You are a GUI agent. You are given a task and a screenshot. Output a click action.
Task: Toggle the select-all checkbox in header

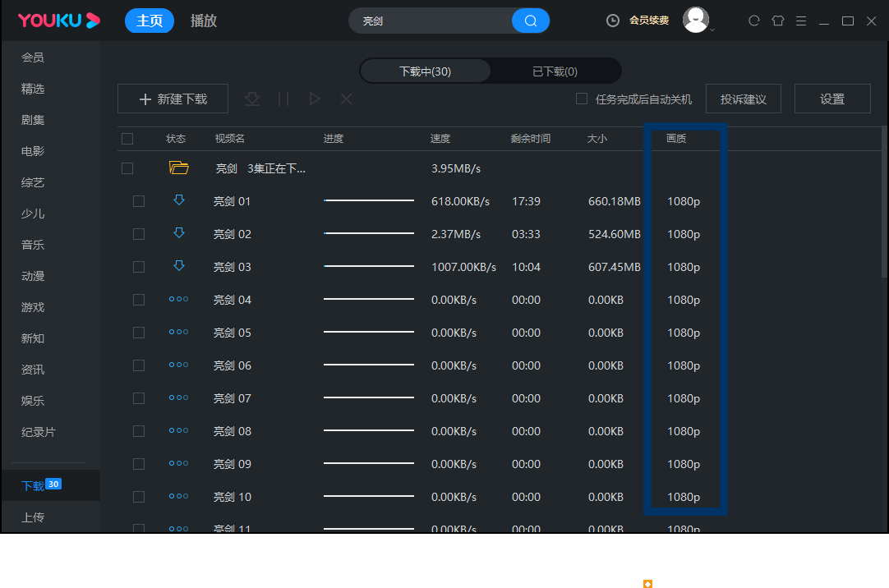(127, 139)
